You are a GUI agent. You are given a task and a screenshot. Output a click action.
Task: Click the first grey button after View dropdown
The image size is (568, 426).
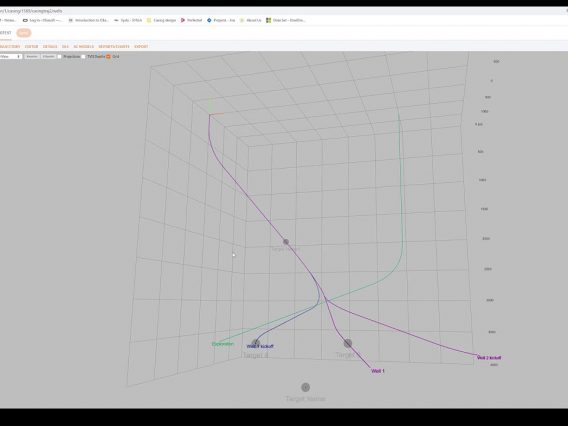32,57
